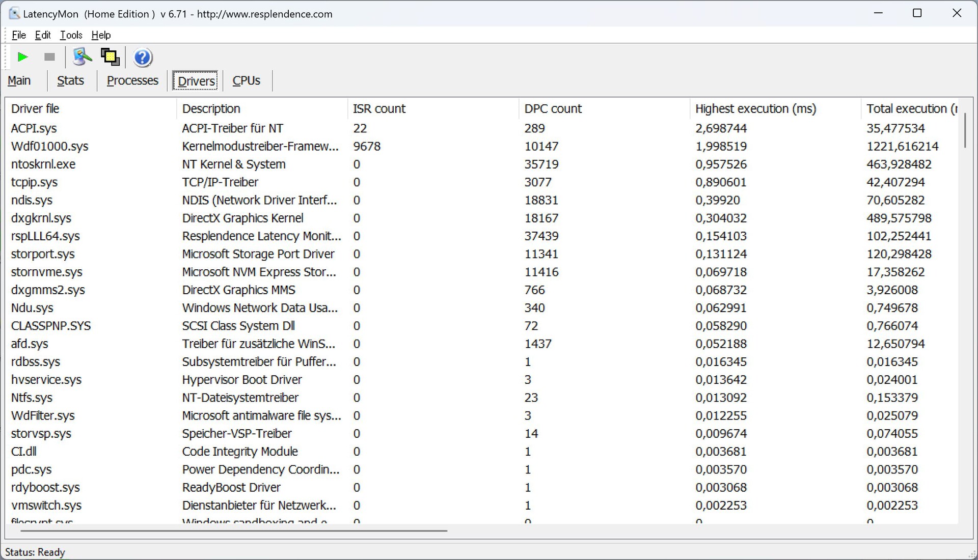
Task: Switch to the Stats tab
Action: click(x=70, y=81)
